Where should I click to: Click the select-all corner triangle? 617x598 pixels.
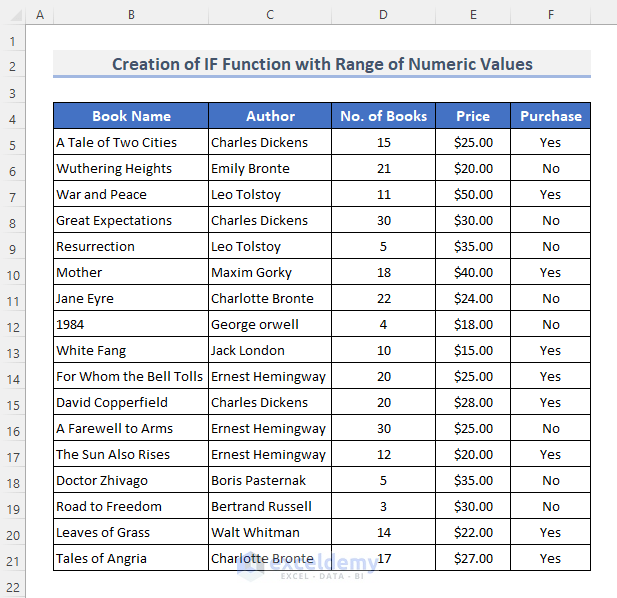click(12, 15)
